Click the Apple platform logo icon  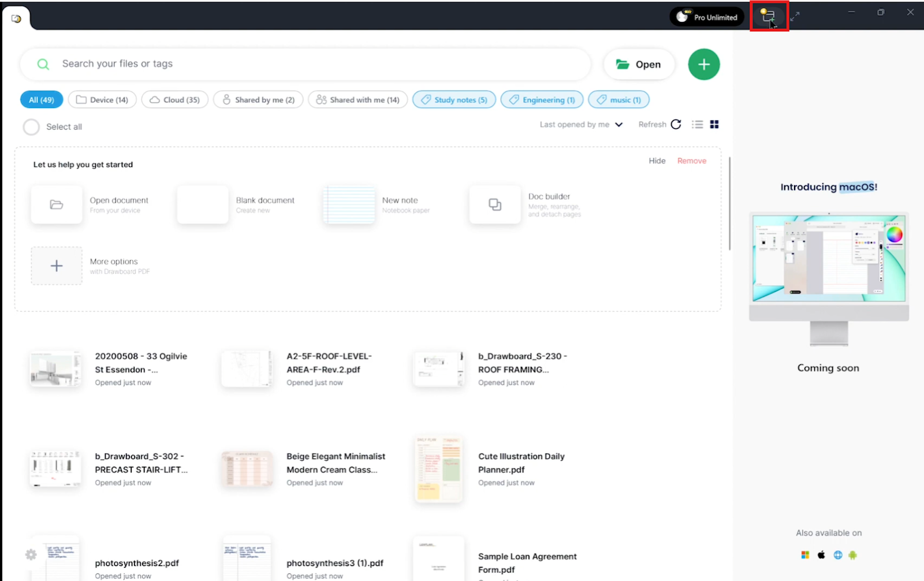[821, 555]
